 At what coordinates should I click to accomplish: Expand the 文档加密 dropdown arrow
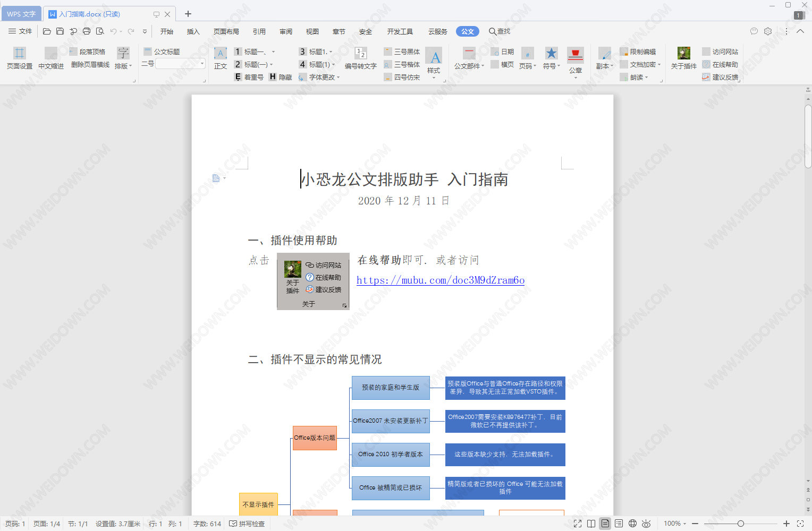click(659, 65)
